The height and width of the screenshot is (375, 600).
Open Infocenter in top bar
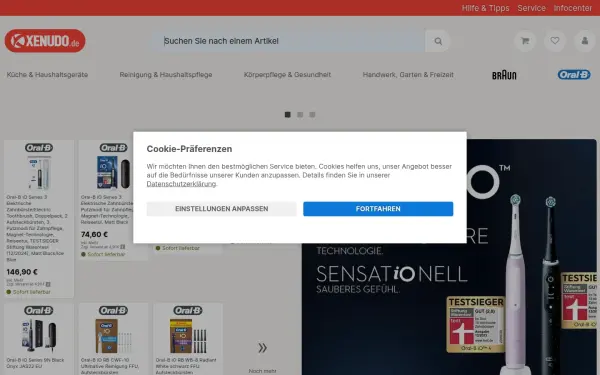coord(572,8)
